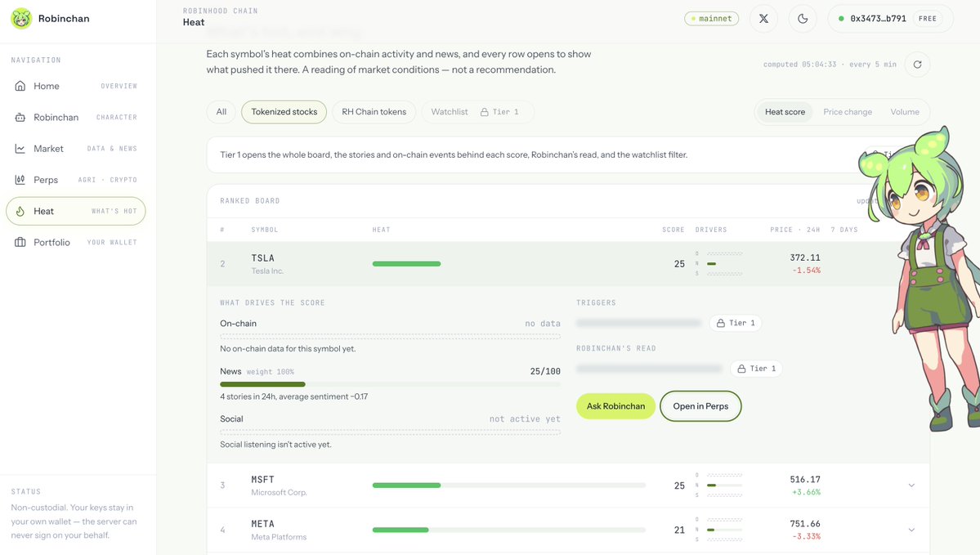Toggle dark mode moon icon

[x=803, y=19]
